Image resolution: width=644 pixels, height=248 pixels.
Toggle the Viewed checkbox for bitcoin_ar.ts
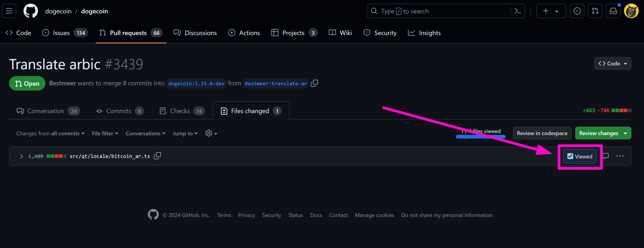click(570, 156)
